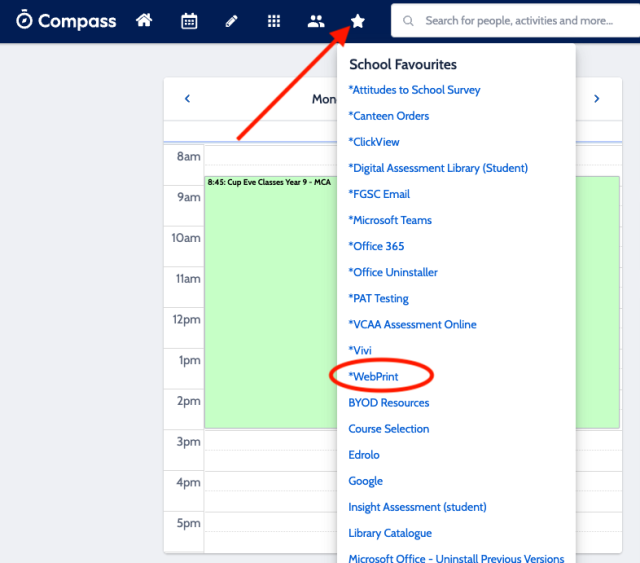Open Attitudes to School Survey link
Viewport: 640px width, 563px height.
[414, 90]
